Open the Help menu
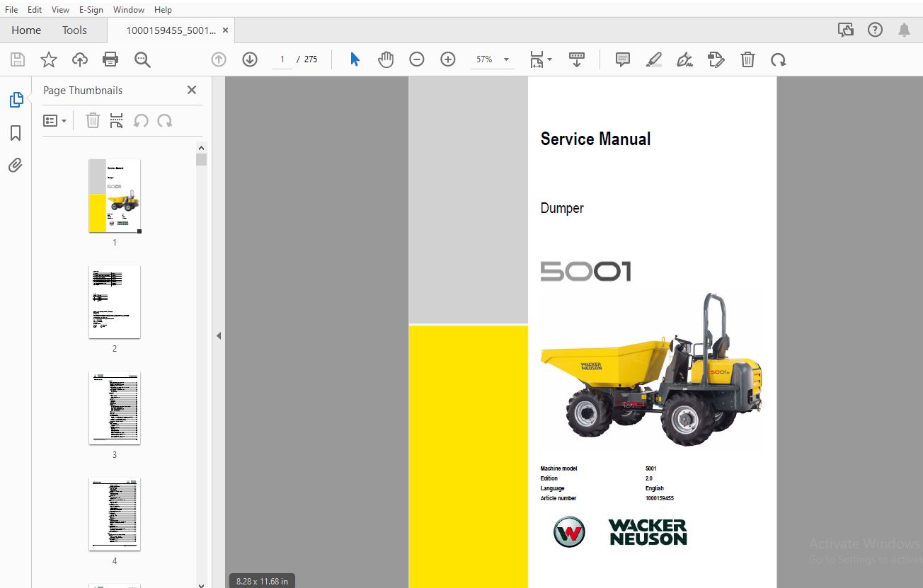The height and width of the screenshot is (588, 923). 163,10
